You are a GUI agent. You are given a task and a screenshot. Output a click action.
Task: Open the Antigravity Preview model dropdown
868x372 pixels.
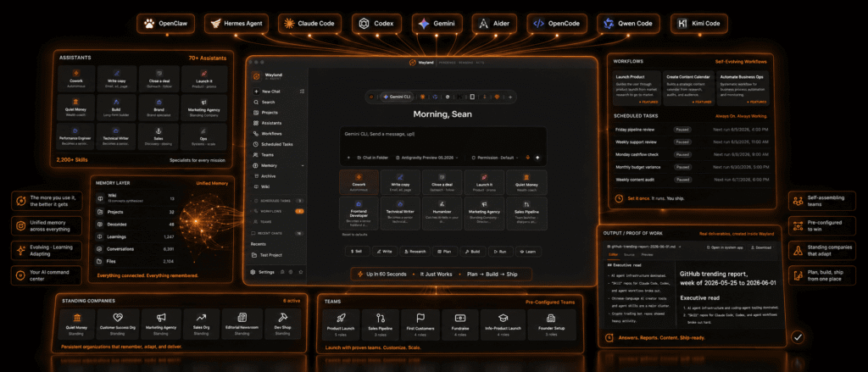pyautogui.click(x=427, y=158)
